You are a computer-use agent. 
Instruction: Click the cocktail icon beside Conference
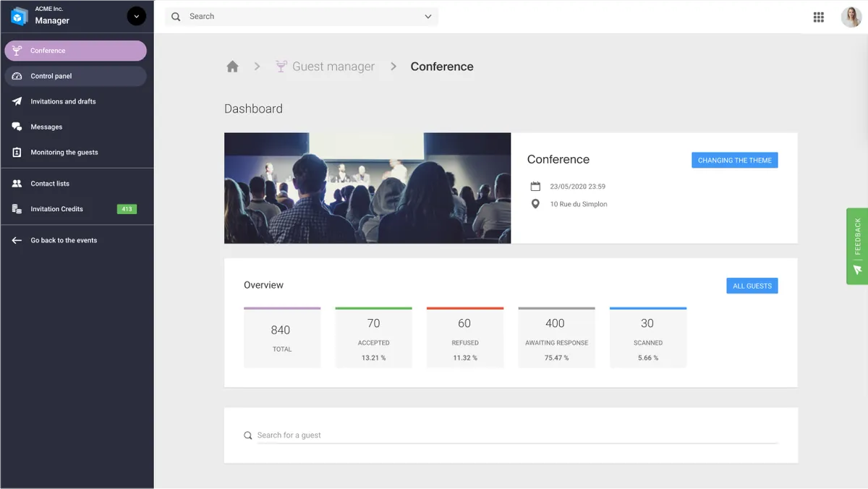(17, 51)
